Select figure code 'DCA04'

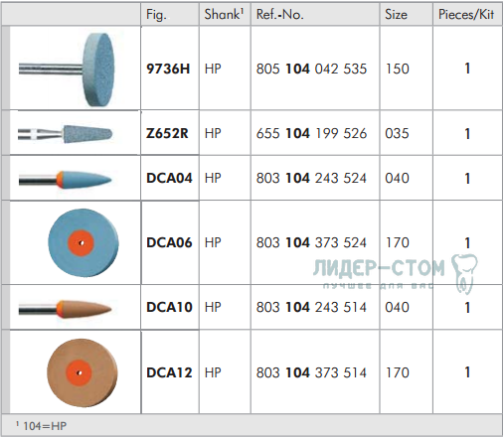169,178
